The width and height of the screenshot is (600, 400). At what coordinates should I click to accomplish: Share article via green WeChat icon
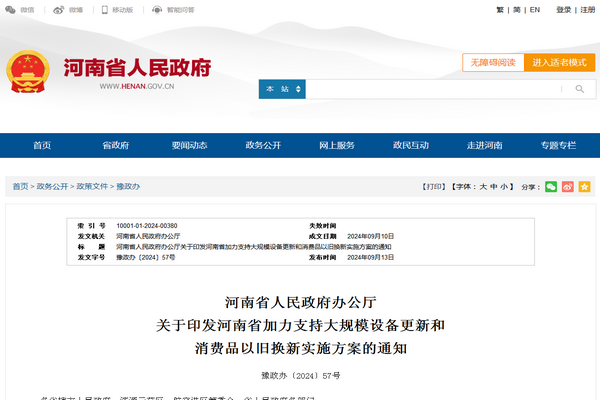(551, 187)
